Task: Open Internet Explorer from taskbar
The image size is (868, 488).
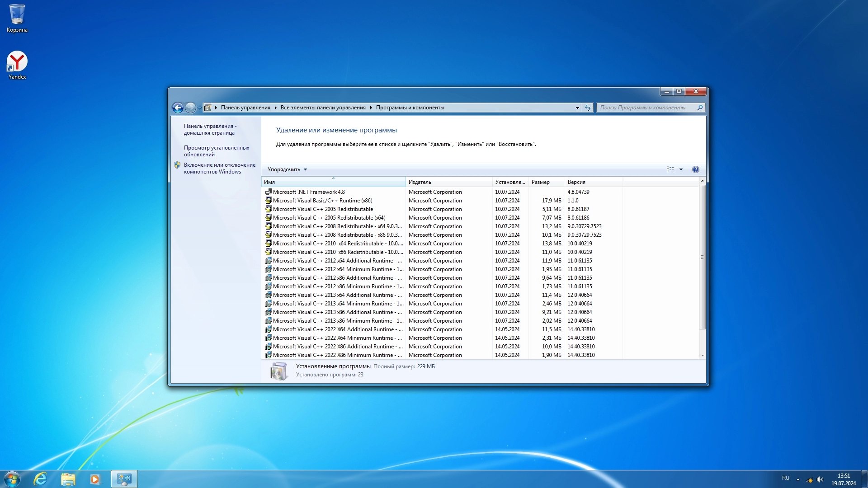Action: pos(40,479)
